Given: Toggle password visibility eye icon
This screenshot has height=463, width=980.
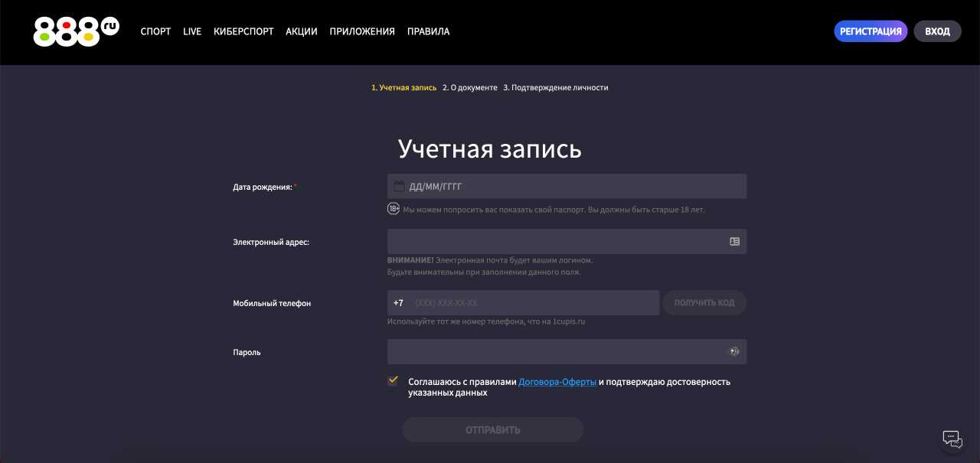Looking at the screenshot, I should 734,351.
